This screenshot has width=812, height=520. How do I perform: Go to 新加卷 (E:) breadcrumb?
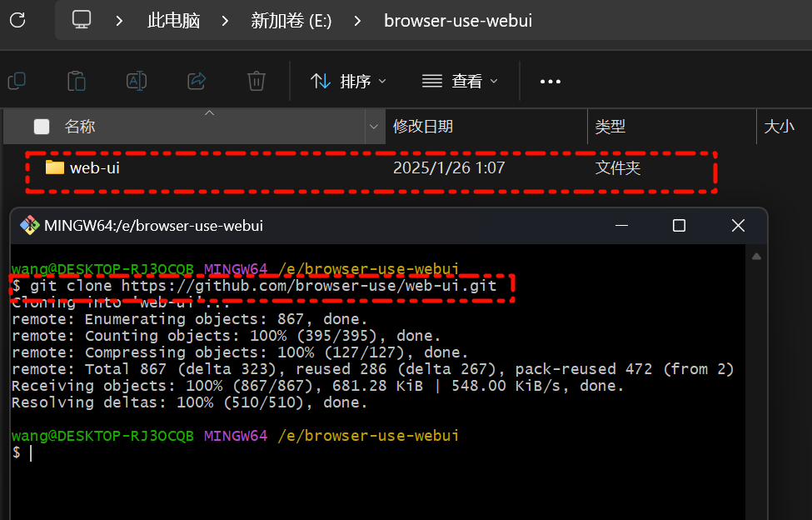pos(291,21)
